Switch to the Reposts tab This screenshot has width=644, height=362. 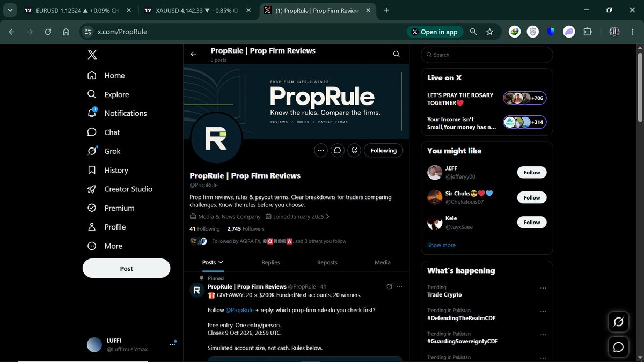tap(327, 262)
